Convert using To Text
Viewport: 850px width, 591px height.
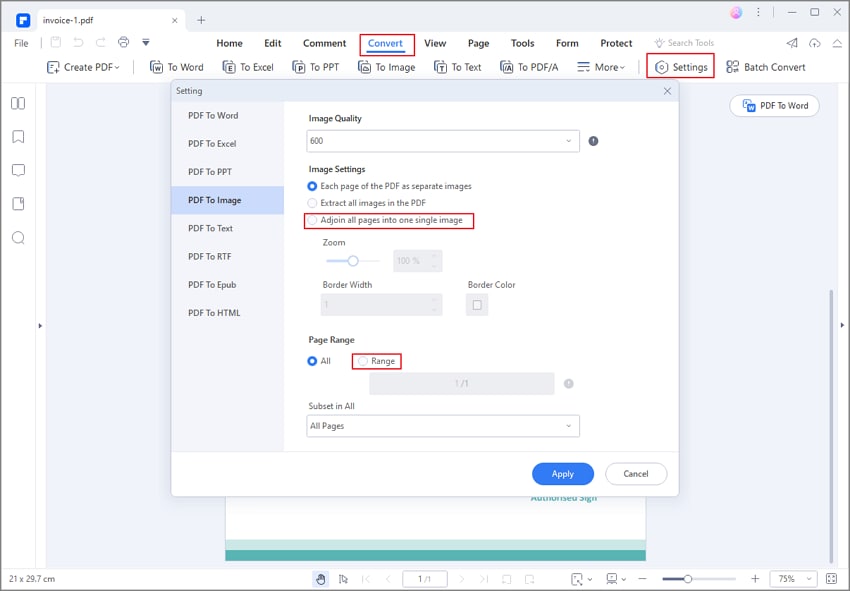click(458, 67)
